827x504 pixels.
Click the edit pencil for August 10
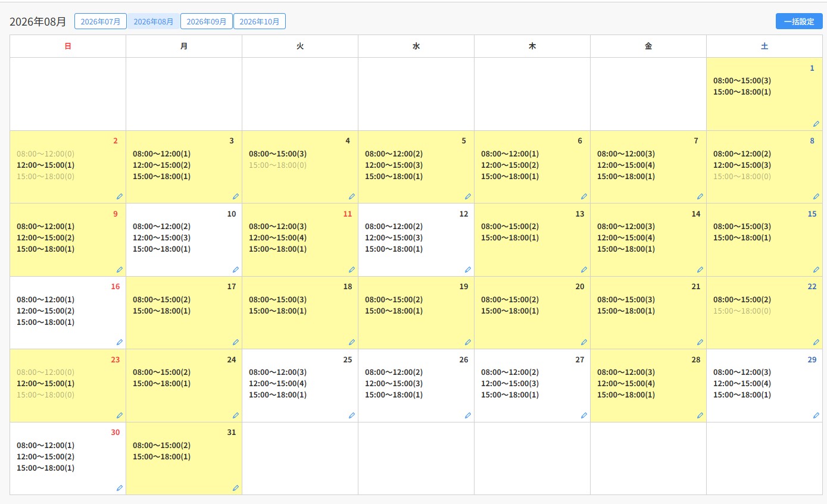pos(236,270)
